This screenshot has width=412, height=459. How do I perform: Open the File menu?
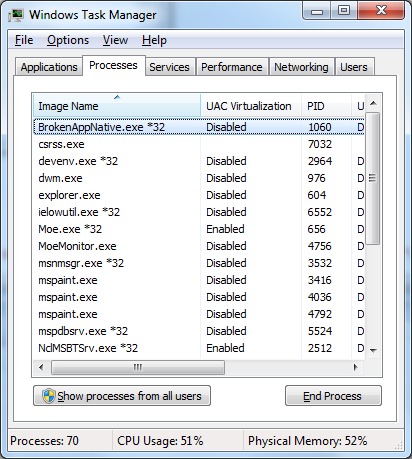point(24,40)
